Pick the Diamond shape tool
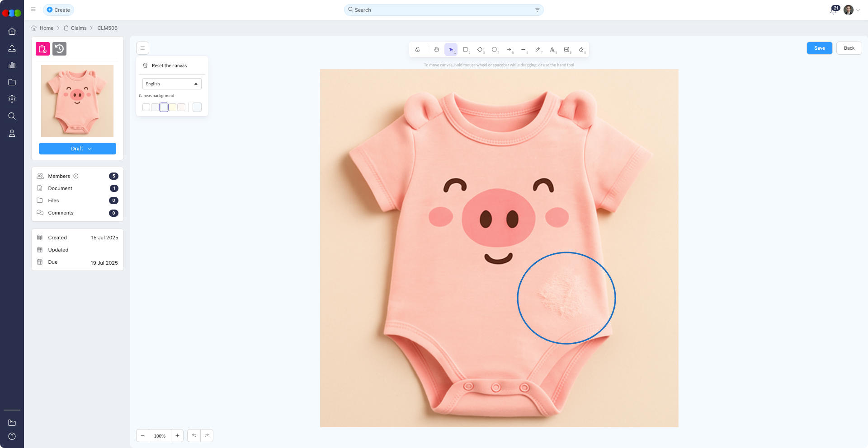868x448 pixels. (480, 50)
